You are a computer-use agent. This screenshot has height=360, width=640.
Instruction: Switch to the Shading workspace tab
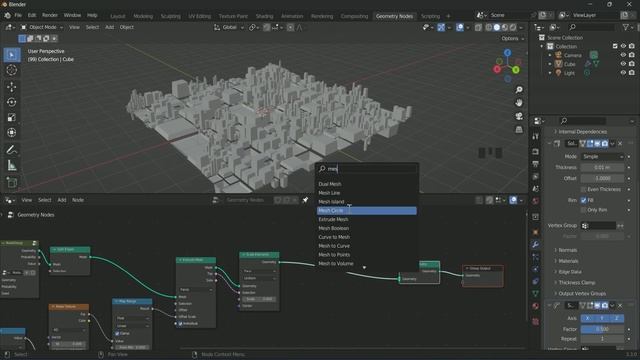click(264, 16)
